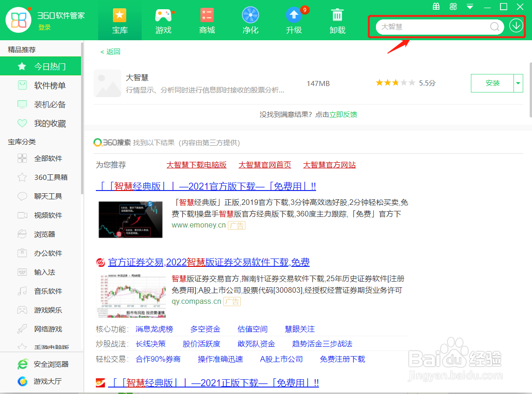The image size is (532, 394).
Task: Open the 估值空间 link
Action: pyautogui.click(x=252, y=329)
